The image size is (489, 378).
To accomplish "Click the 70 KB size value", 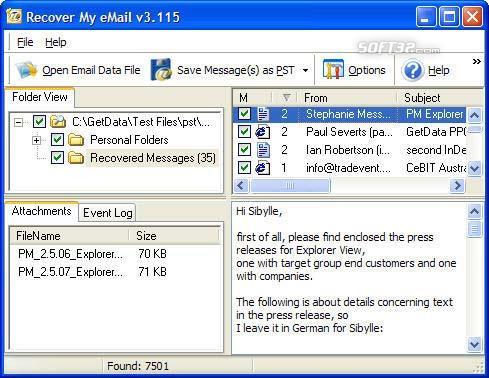I will click(x=152, y=254).
